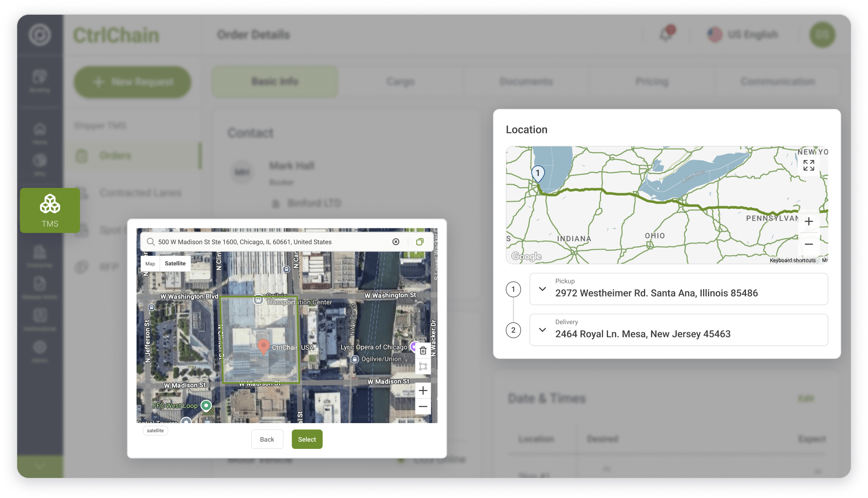868x498 pixels.
Task: Click step number 1 circle for Pickup
Action: 513,289
